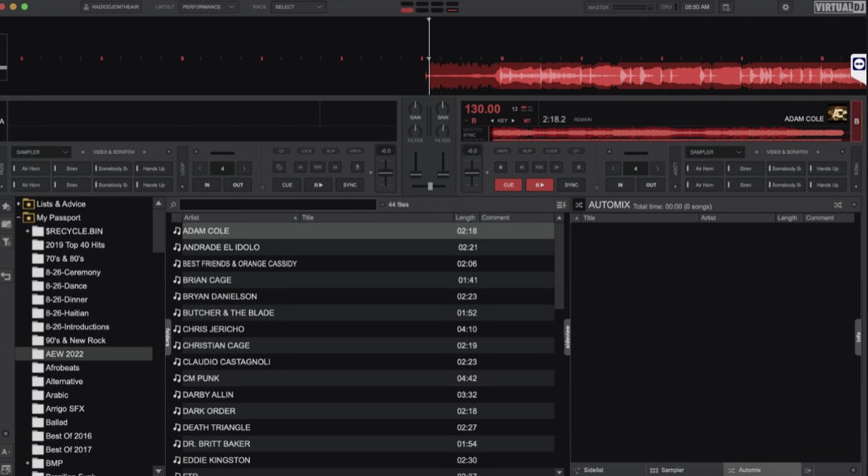The height and width of the screenshot is (476, 868).
Task: Toggle QT quantize on deck A
Action: [x=281, y=151]
